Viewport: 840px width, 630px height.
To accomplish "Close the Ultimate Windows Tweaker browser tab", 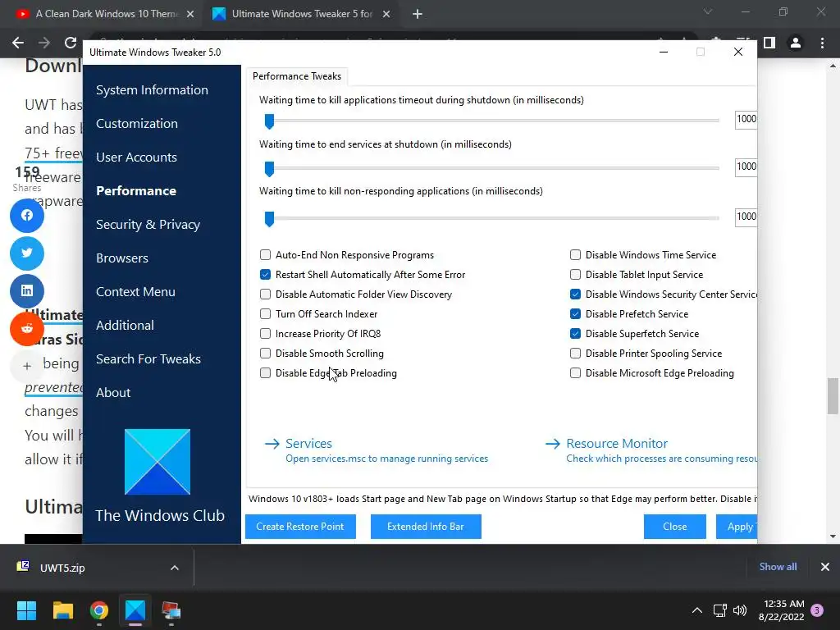I will [x=386, y=14].
